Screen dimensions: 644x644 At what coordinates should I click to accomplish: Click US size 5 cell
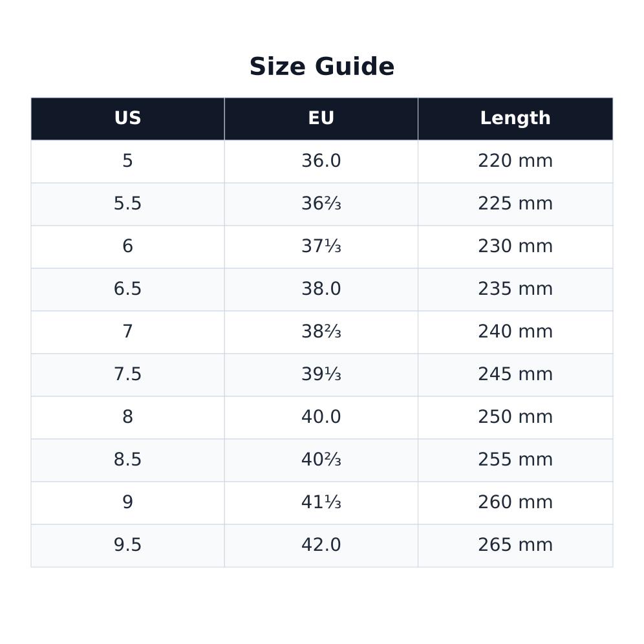tap(128, 162)
